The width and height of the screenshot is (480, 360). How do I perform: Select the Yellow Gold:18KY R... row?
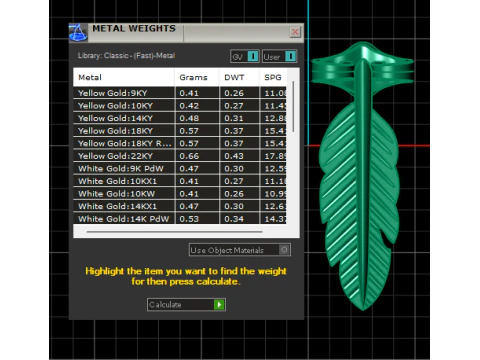[180, 143]
